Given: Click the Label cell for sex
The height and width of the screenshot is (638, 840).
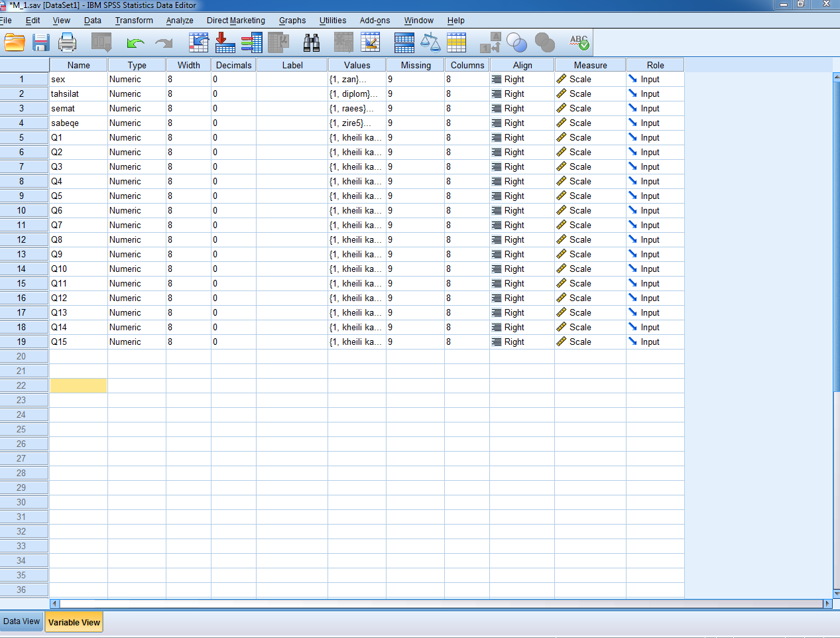Looking at the screenshot, I should tap(292, 79).
